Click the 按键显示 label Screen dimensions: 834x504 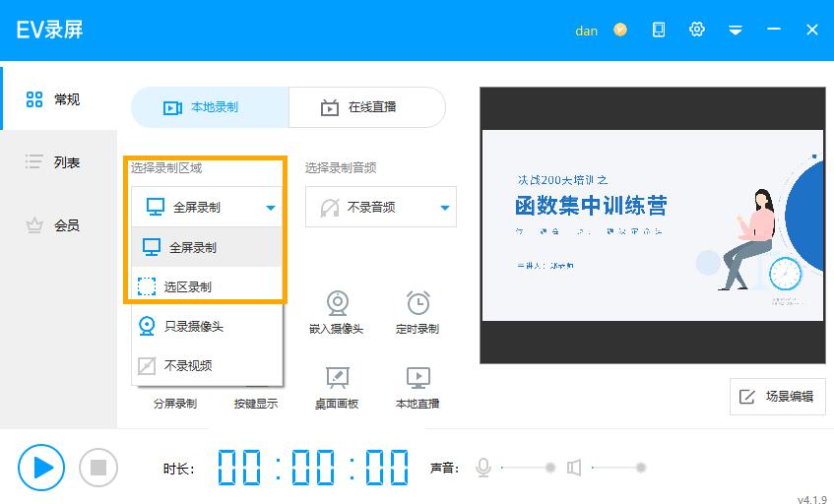pyautogui.click(x=256, y=404)
